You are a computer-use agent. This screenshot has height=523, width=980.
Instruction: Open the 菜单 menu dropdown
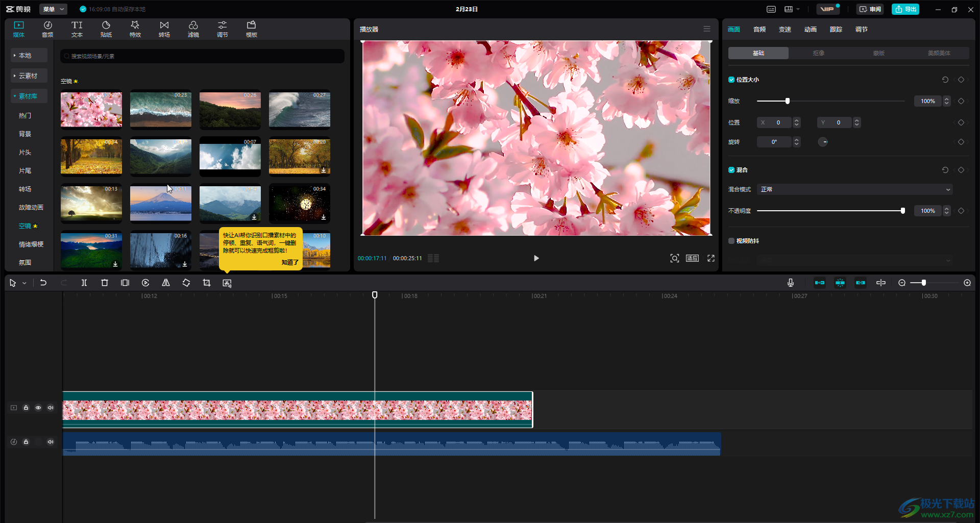[53, 9]
